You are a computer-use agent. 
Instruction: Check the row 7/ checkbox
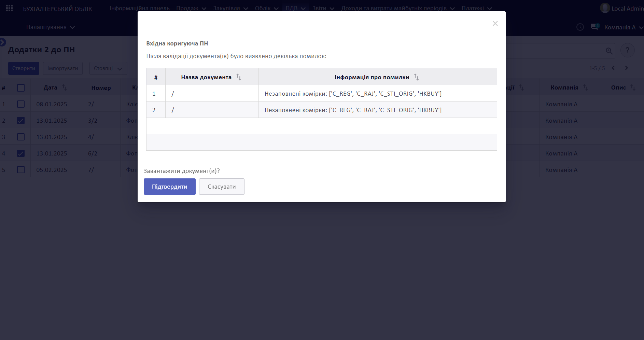tap(21, 169)
